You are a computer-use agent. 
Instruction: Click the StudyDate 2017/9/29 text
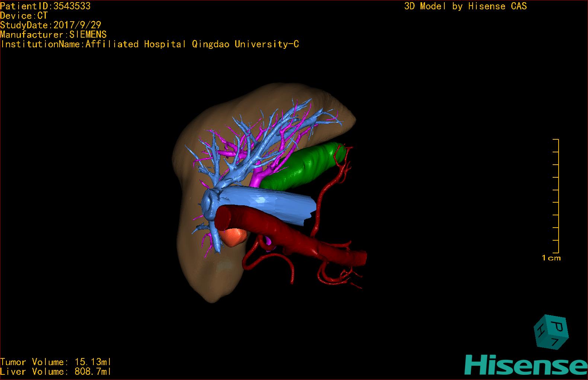coord(51,25)
